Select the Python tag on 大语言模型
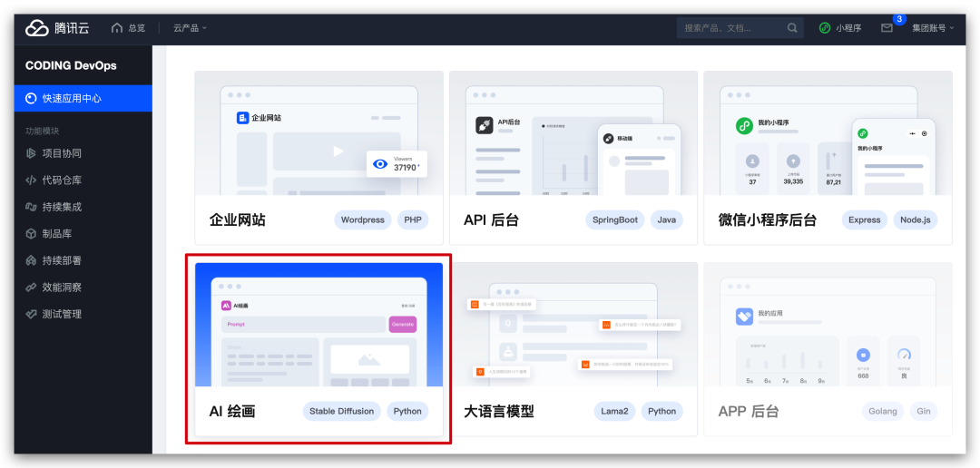This screenshot has height=468, width=980. tap(661, 411)
